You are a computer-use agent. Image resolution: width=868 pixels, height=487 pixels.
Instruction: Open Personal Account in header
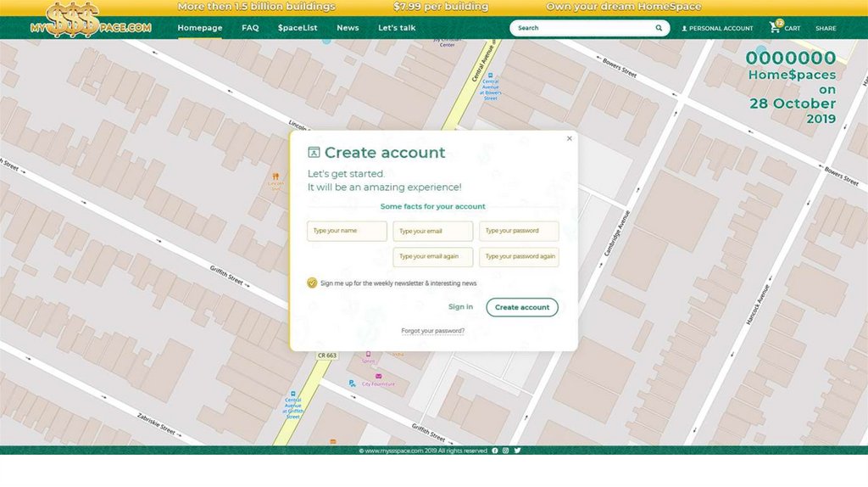[x=717, y=28]
